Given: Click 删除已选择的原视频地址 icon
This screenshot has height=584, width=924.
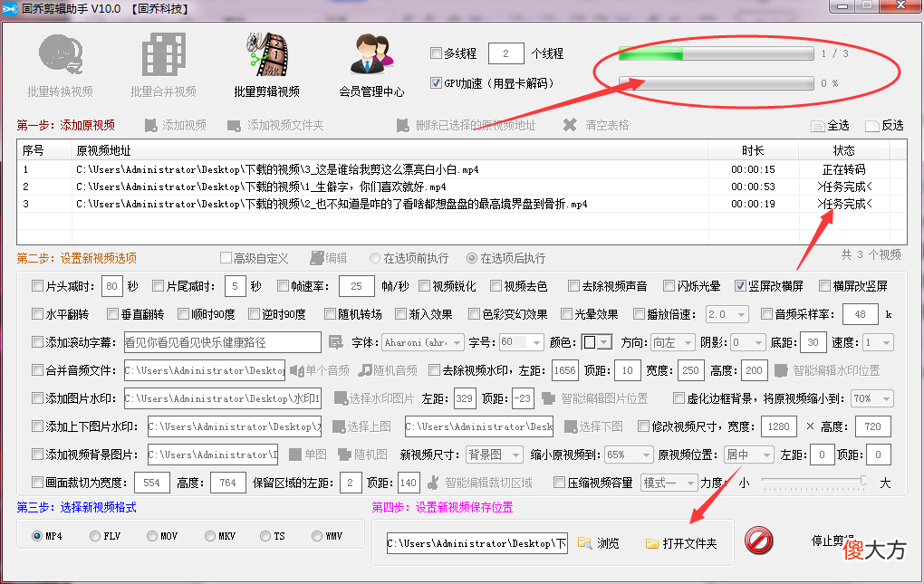Looking at the screenshot, I should pyautogui.click(x=402, y=125).
